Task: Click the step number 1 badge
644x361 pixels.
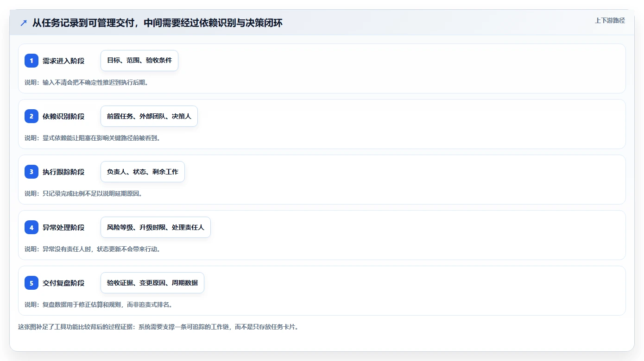Action: click(x=32, y=61)
